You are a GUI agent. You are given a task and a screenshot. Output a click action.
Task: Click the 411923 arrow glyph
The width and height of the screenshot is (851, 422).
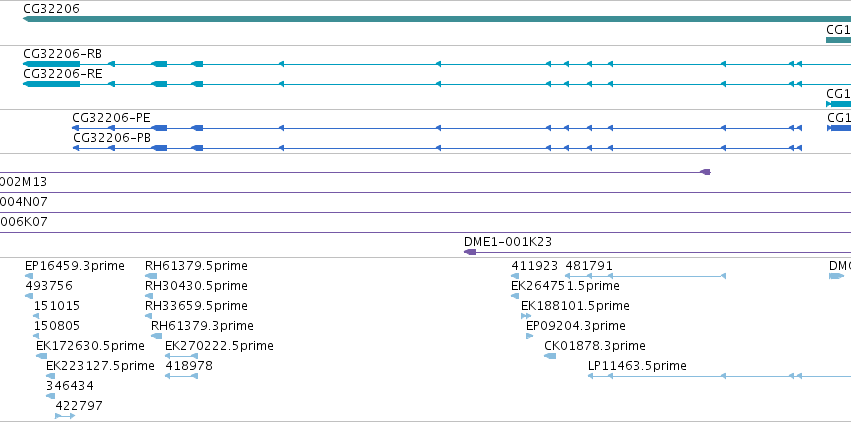(x=515, y=276)
